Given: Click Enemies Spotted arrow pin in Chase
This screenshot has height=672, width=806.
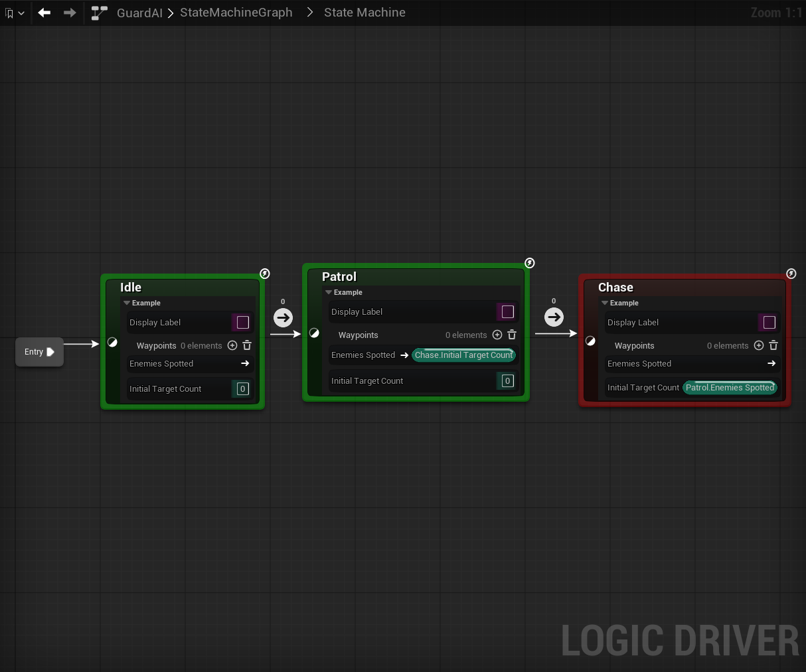Looking at the screenshot, I should click(771, 363).
